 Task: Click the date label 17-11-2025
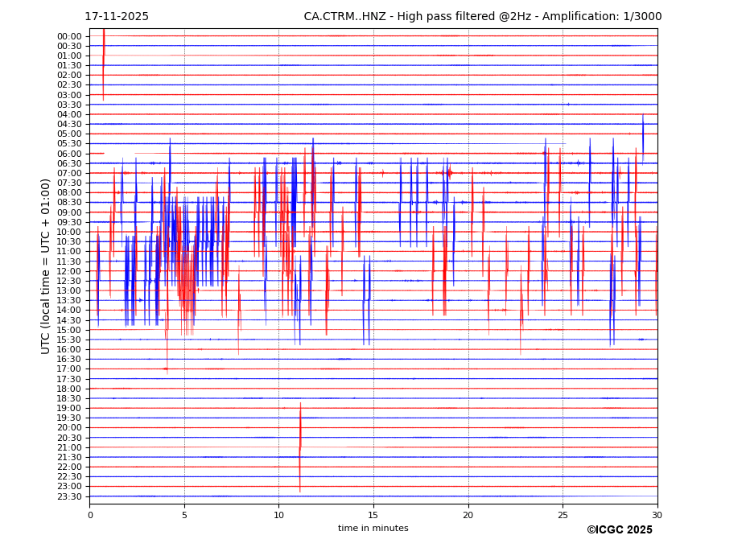click(117, 17)
